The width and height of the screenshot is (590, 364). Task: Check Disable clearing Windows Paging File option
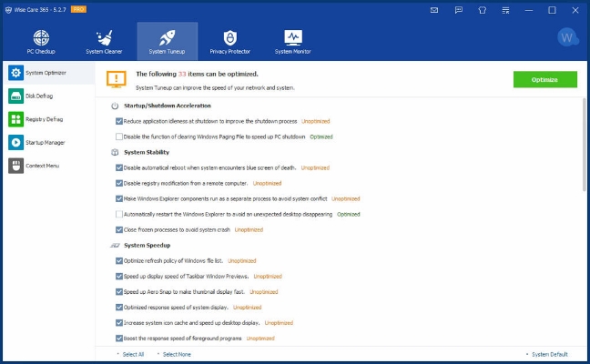coord(119,136)
